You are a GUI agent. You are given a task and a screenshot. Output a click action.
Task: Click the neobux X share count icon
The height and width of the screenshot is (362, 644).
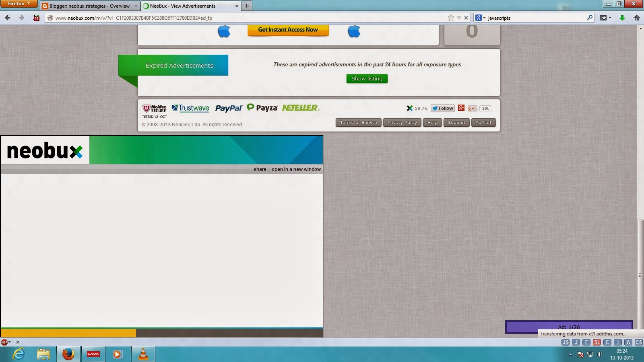(410, 108)
